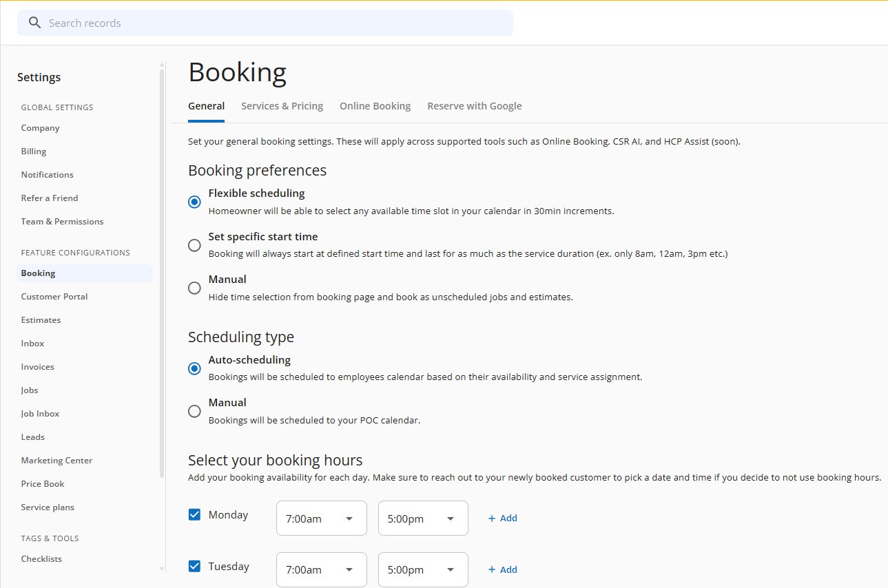Open Customer Portal settings
Screen dimensions: 888x588
pos(54,297)
